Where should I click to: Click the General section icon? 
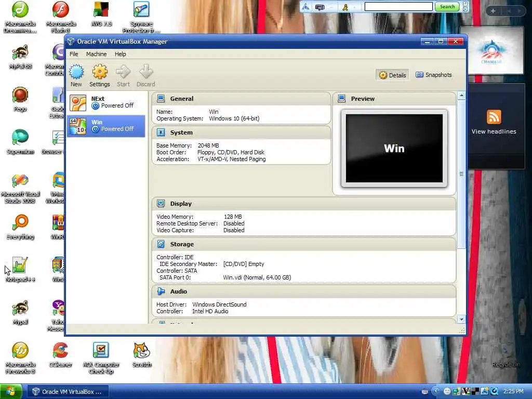coord(161,98)
